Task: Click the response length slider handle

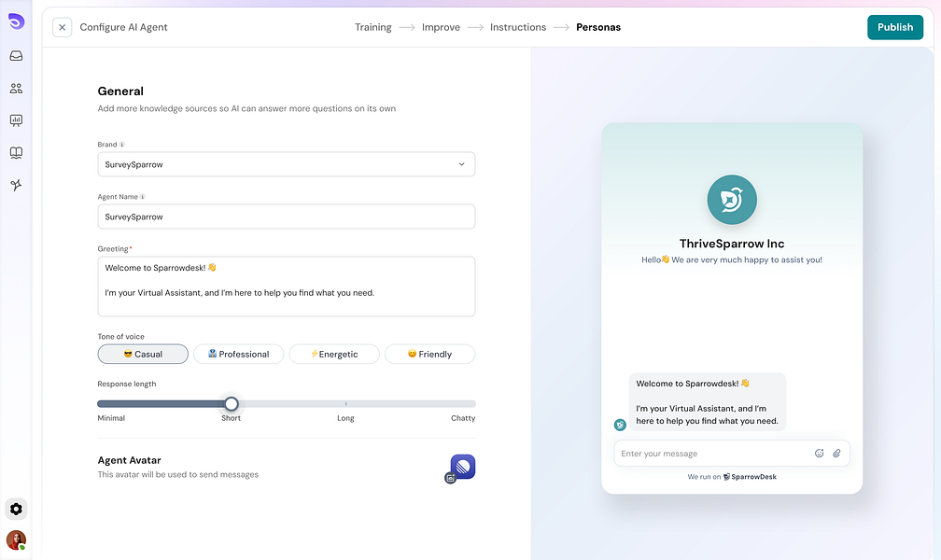Action: 232,404
